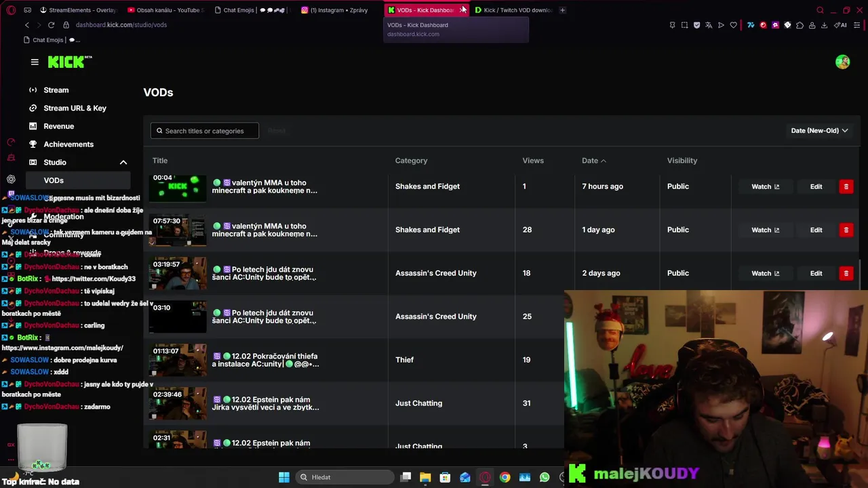Search in tabs magnifier icon
This screenshot has width=868, height=488.
[820, 10]
